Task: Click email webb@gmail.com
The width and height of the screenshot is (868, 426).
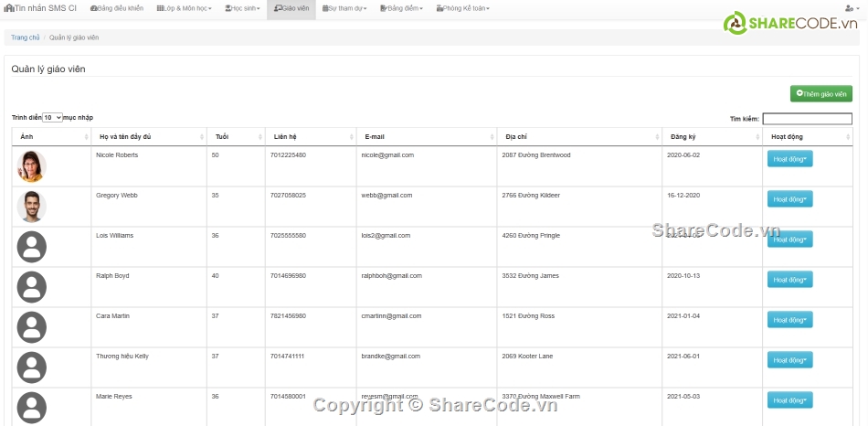Action: [x=386, y=196]
